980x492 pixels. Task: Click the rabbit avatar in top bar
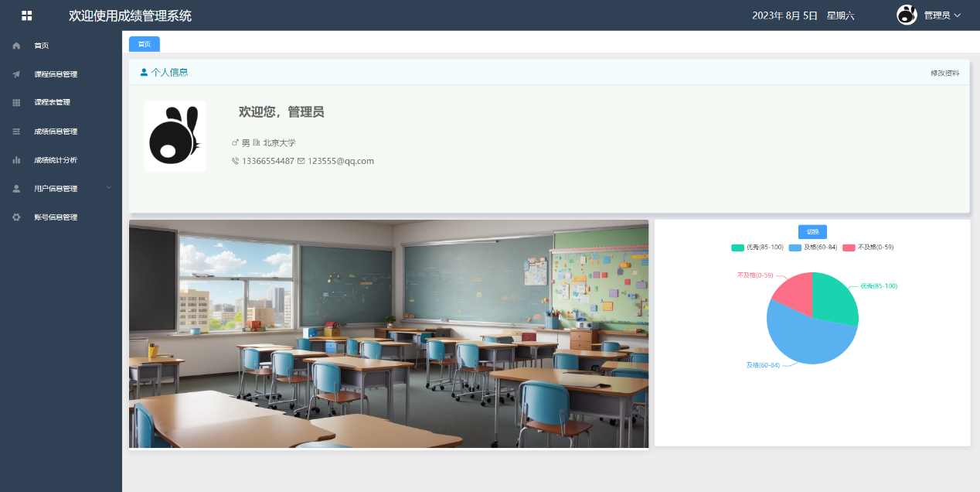click(907, 15)
